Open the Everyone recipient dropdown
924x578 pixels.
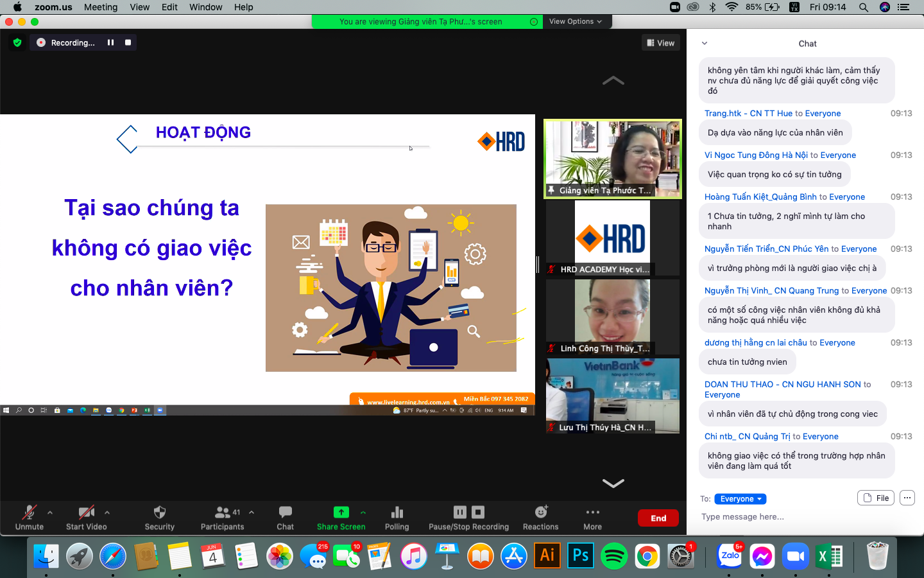pos(740,499)
